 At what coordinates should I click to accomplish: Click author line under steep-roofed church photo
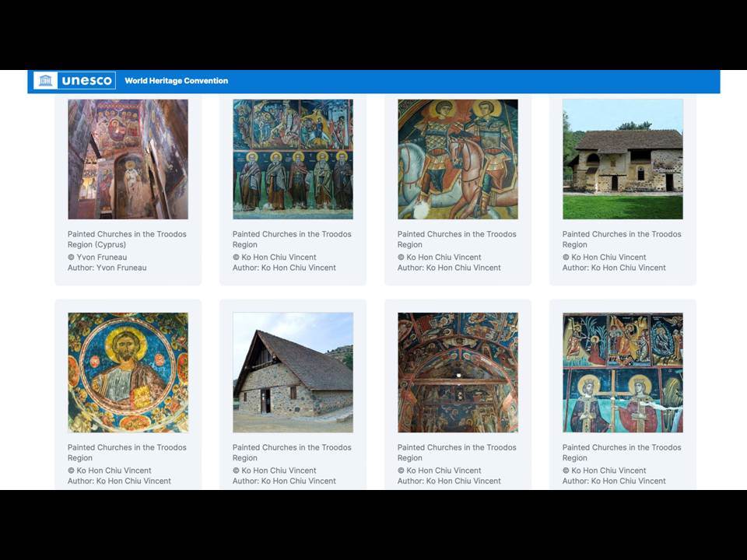point(285,481)
